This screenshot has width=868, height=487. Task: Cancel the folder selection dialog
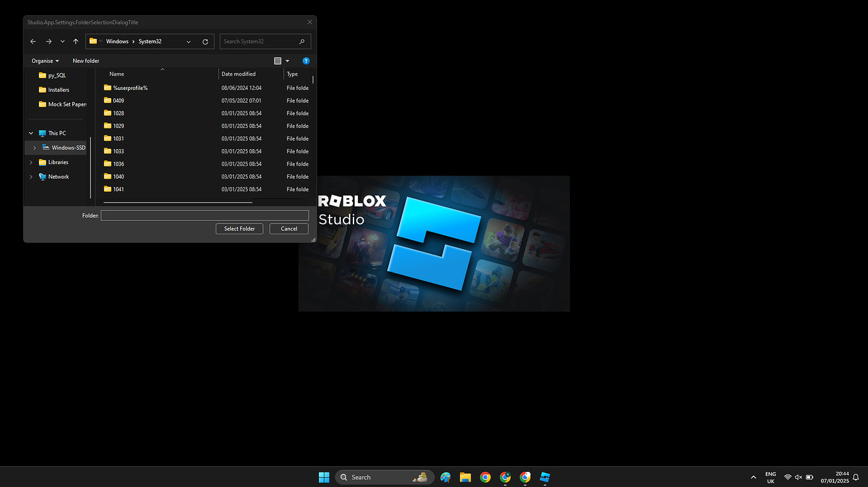click(289, 228)
